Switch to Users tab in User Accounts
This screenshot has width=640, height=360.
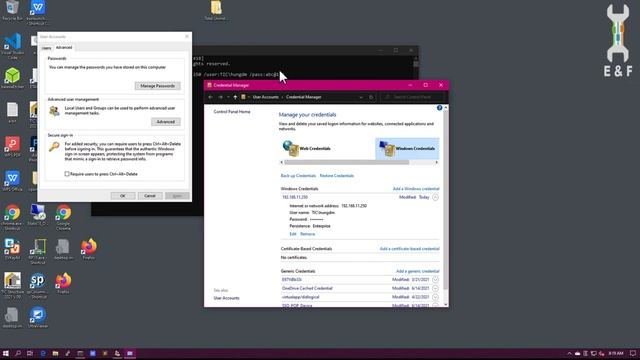pos(47,48)
